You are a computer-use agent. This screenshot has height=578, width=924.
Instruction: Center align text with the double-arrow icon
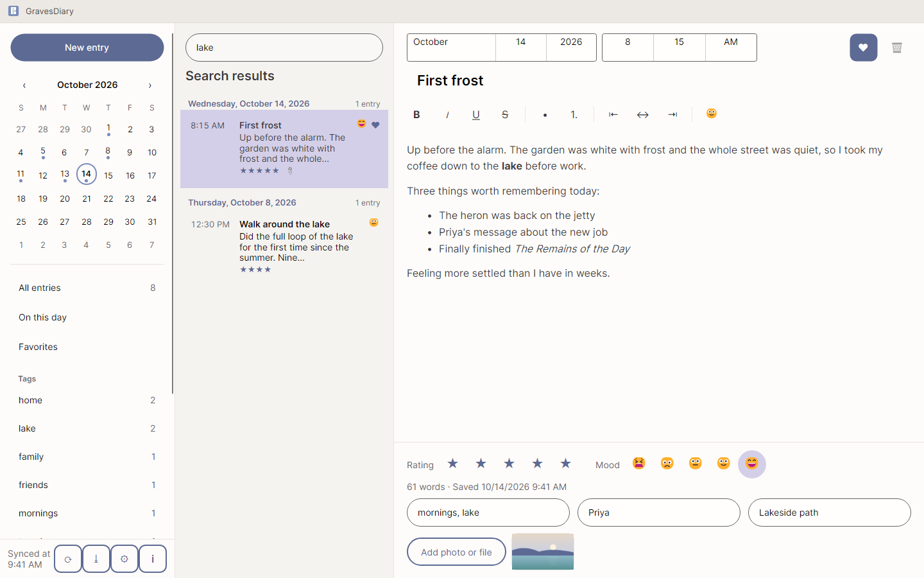click(643, 114)
